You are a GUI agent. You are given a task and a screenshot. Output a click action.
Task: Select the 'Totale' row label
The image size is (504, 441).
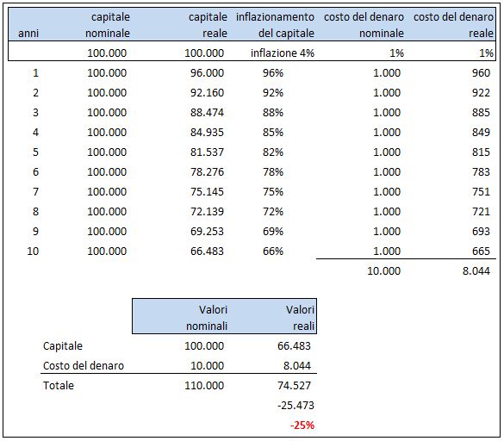coord(59,385)
